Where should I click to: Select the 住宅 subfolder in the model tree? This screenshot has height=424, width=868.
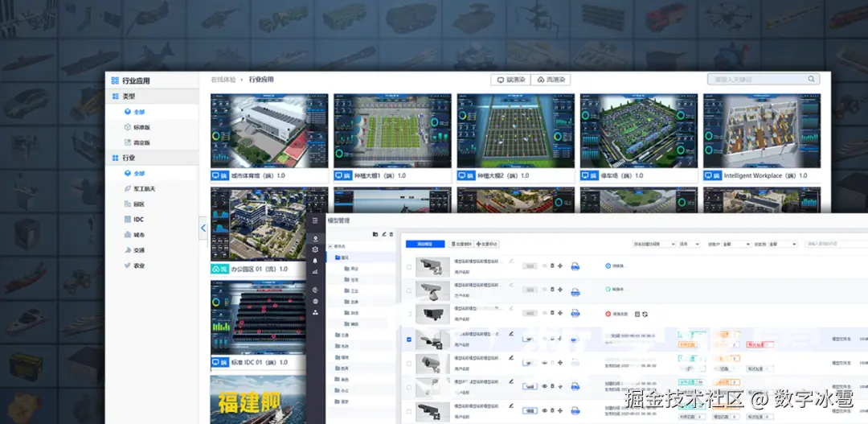(x=351, y=280)
